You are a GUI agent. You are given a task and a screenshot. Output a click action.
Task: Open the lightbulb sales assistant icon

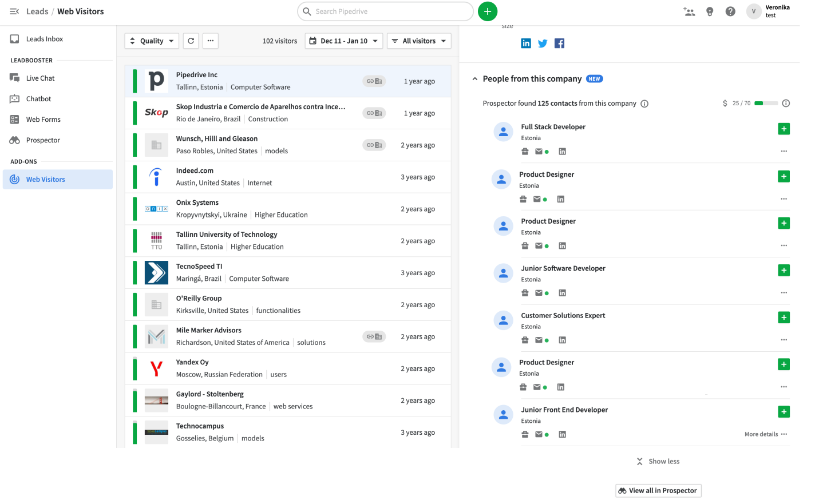pos(710,11)
